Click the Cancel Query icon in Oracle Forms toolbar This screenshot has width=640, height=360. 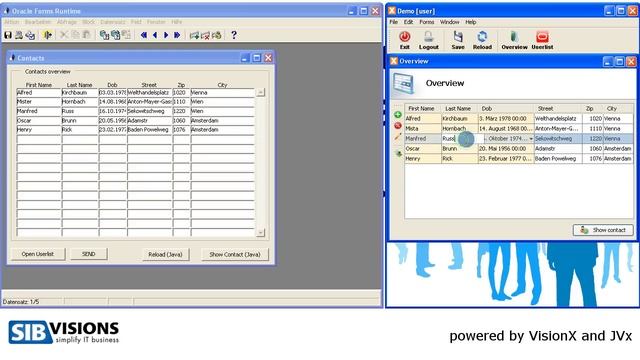pos(127,36)
